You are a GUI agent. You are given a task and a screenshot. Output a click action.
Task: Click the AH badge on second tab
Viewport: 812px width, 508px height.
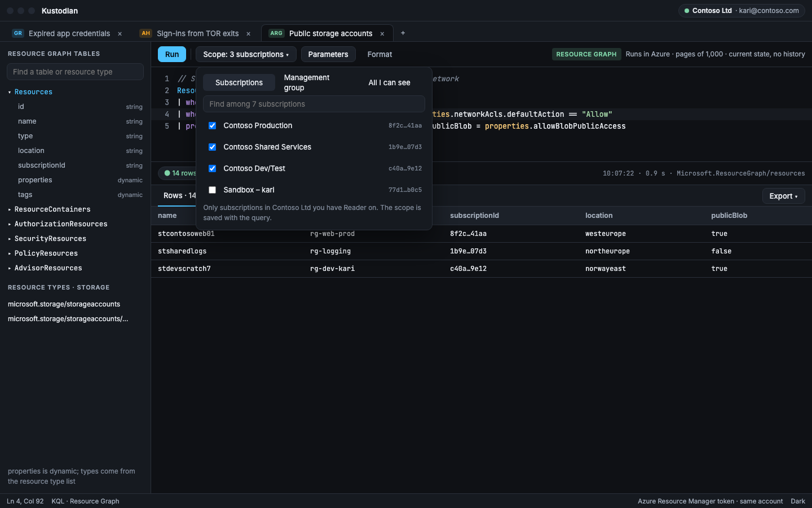(x=146, y=33)
